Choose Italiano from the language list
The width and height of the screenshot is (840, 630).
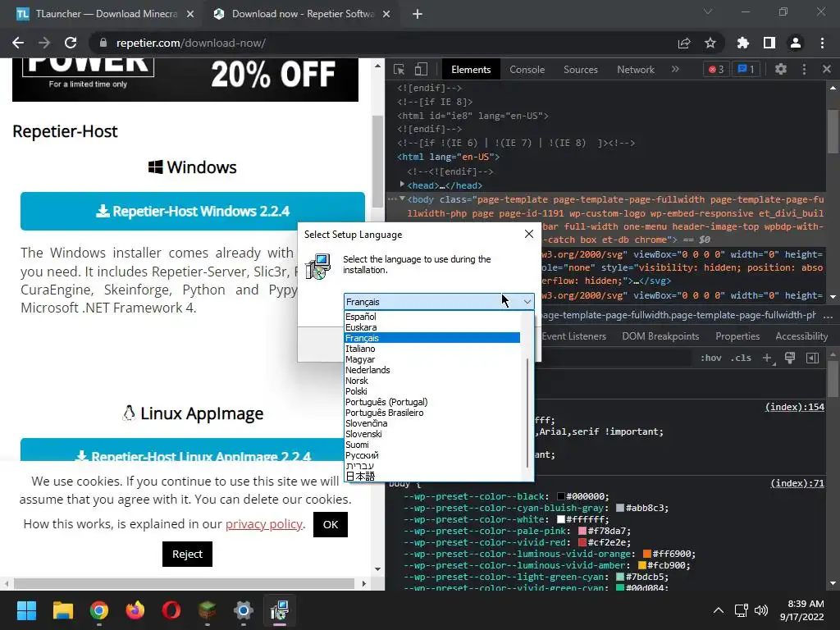(x=431, y=349)
